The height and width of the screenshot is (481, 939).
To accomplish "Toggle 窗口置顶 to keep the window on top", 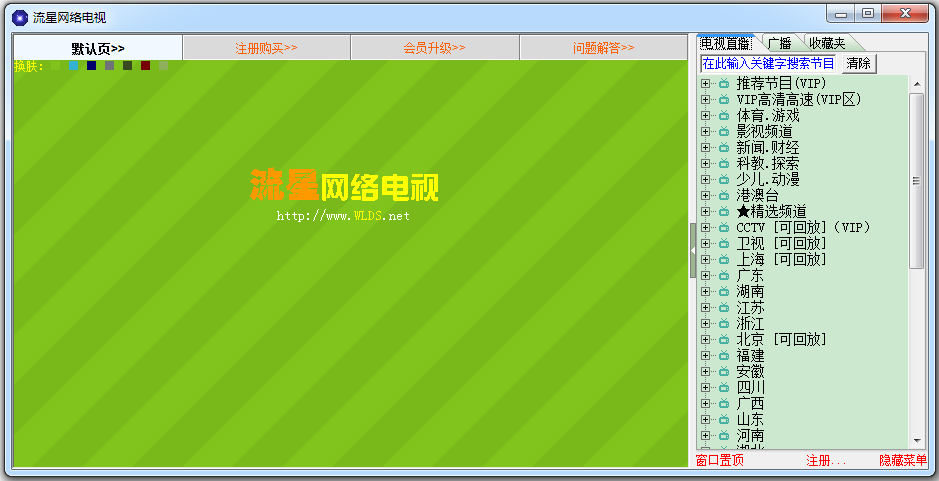I will tap(720, 461).
